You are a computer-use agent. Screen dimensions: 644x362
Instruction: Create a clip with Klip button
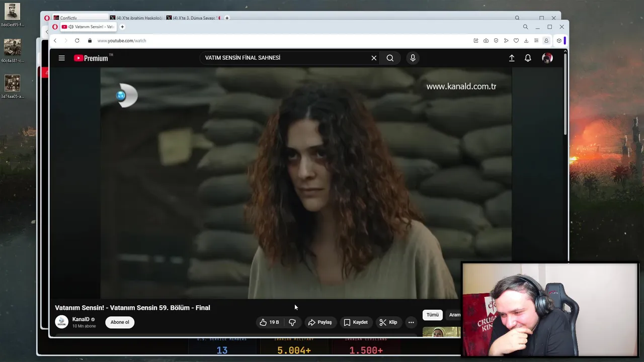(388, 322)
